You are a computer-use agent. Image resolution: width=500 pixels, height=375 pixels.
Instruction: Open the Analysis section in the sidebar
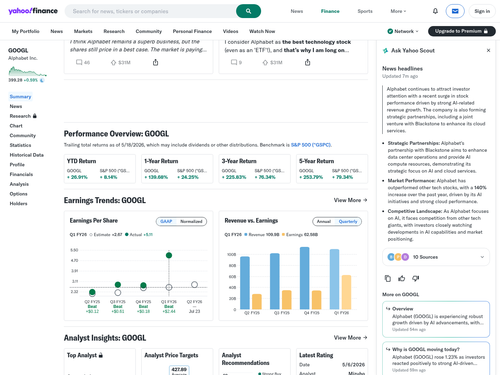[19, 184]
